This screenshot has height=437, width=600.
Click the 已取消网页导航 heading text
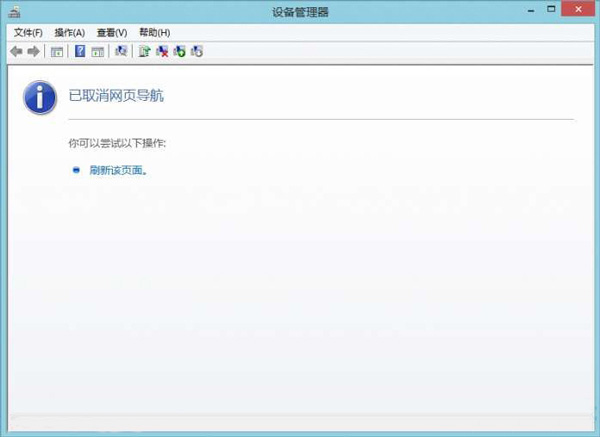tap(116, 96)
